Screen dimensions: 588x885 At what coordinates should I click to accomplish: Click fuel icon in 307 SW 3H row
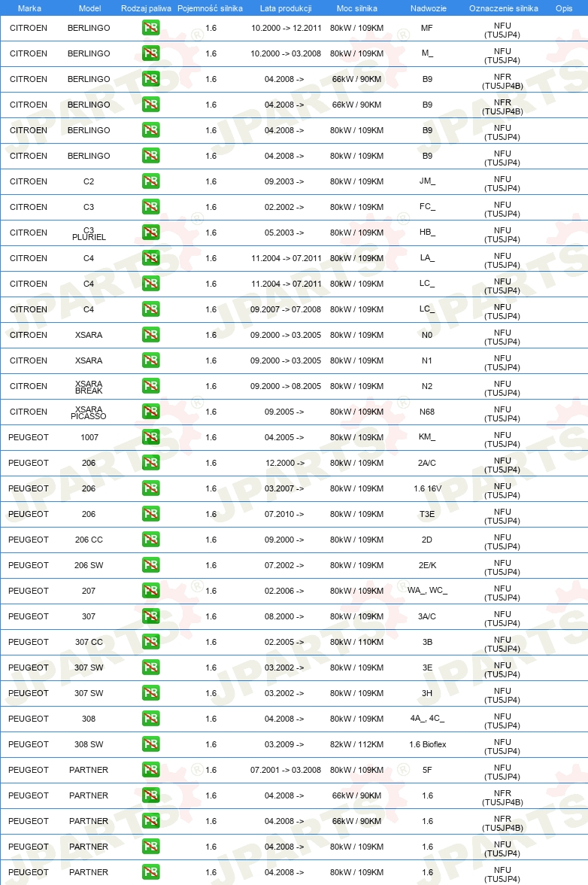[150, 693]
